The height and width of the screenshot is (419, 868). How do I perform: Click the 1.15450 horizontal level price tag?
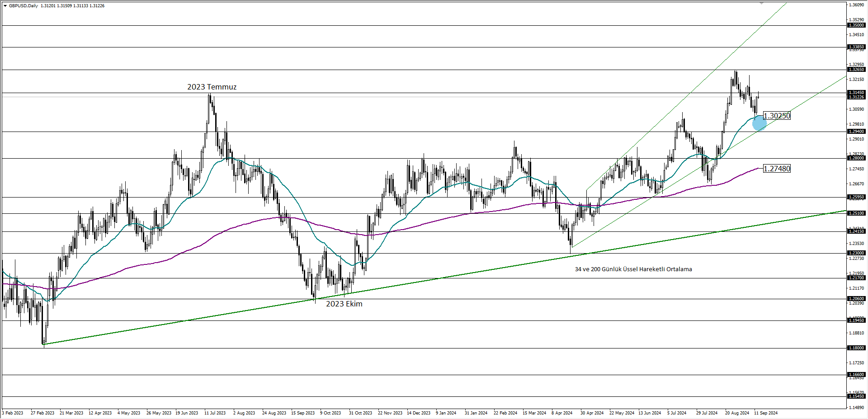tap(856, 396)
